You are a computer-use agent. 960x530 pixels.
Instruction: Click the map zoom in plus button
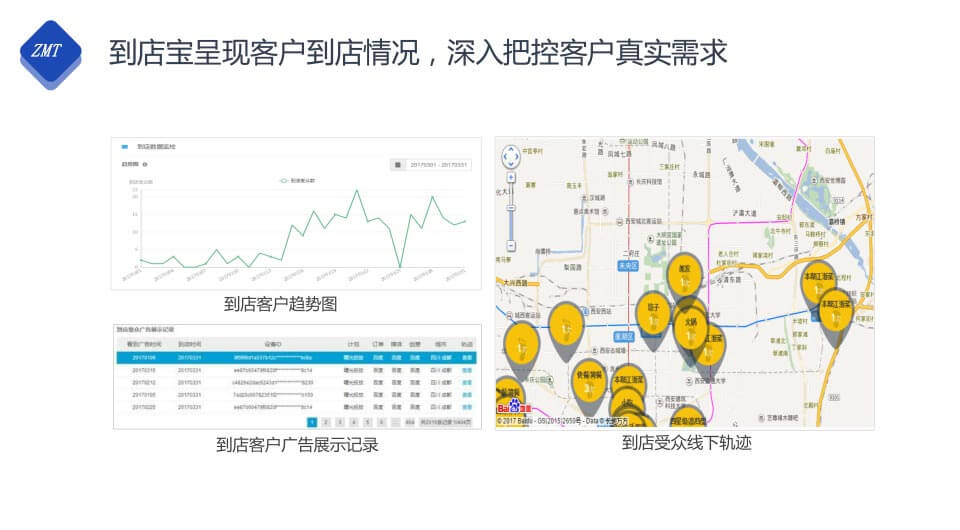[x=511, y=178]
